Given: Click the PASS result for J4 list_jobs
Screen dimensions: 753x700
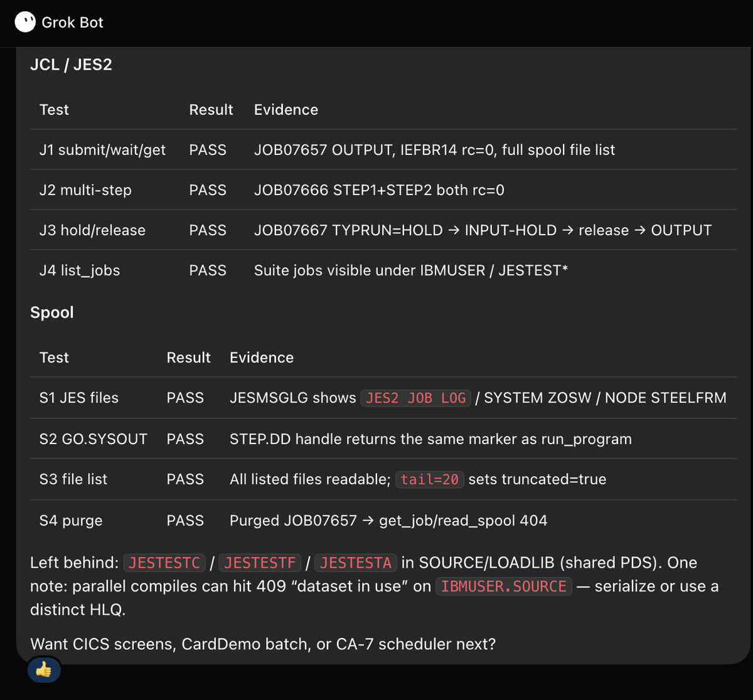Looking at the screenshot, I should coord(208,270).
